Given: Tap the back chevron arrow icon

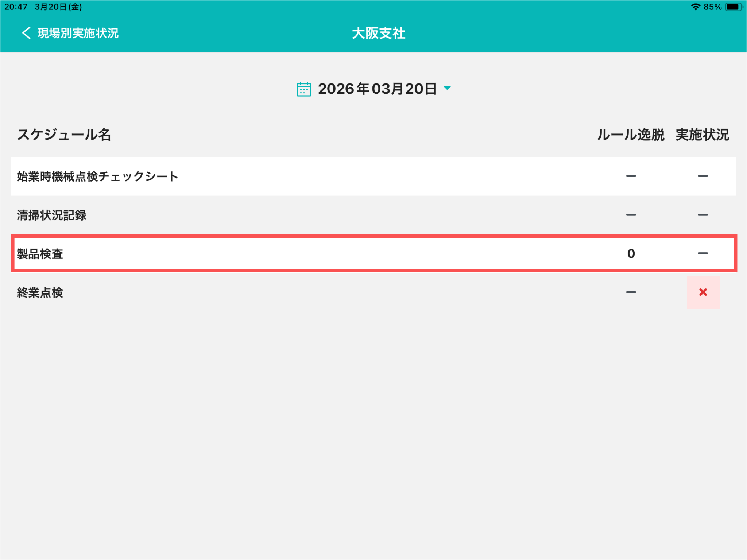Looking at the screenshot, I should pos(26,33).
